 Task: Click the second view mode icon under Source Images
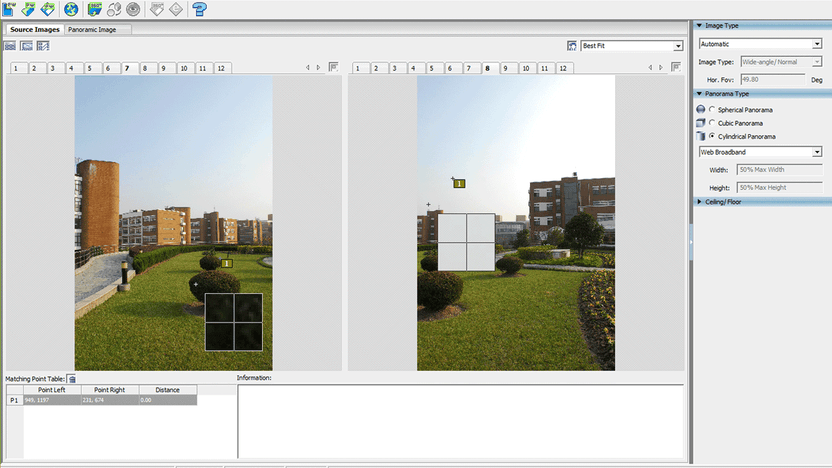click(27, 46)
